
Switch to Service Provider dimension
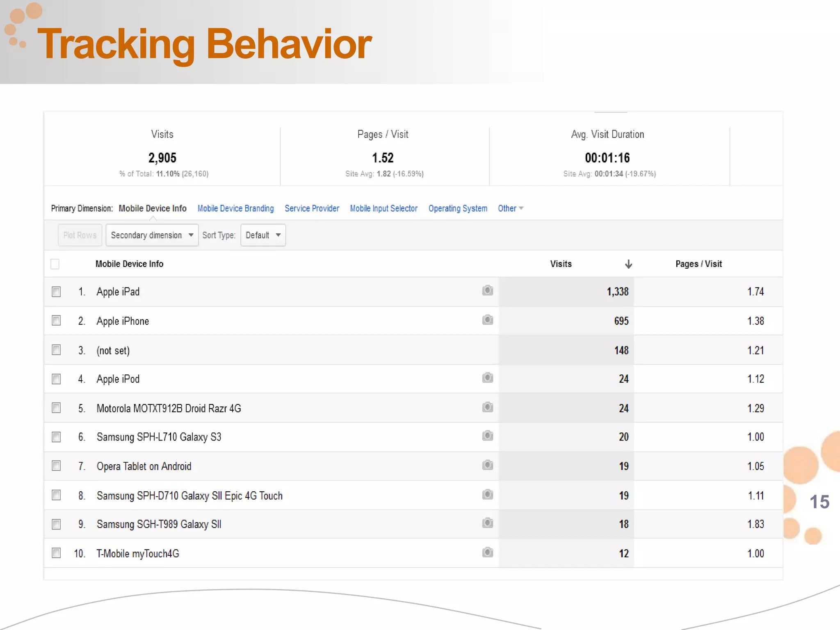click(x=312, y=208)
